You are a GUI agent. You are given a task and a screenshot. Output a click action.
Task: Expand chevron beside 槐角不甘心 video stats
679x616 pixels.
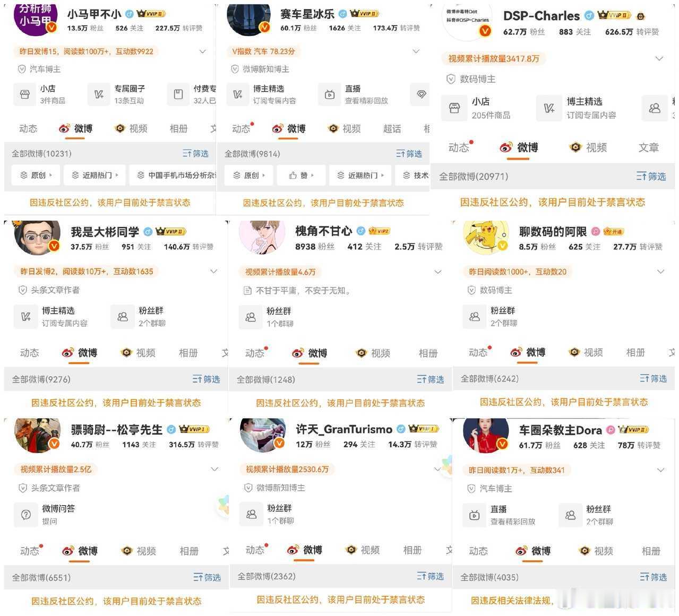[438, 272]
